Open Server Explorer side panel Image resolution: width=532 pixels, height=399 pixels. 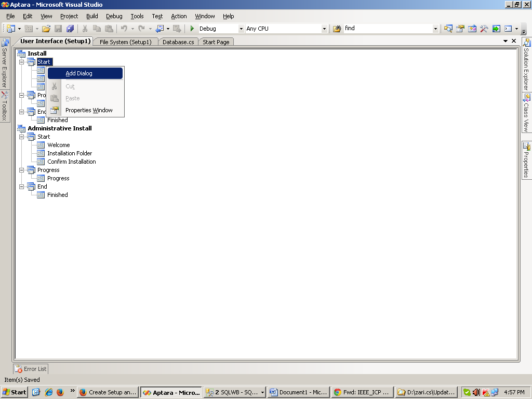point(5,63)
